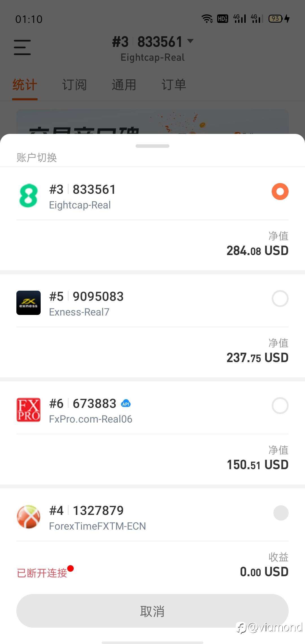Expand the account dropdown arrow in header
Image resolution: width=305 pixels, height=644 pixels.
pos(191,41)
